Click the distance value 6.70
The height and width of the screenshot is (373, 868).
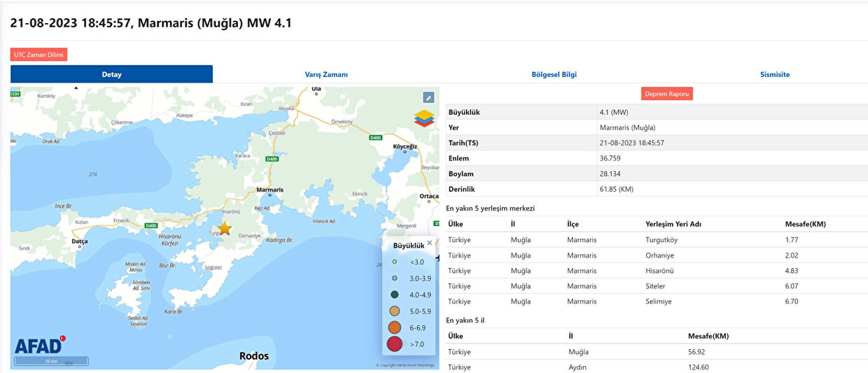pos(792,302)
